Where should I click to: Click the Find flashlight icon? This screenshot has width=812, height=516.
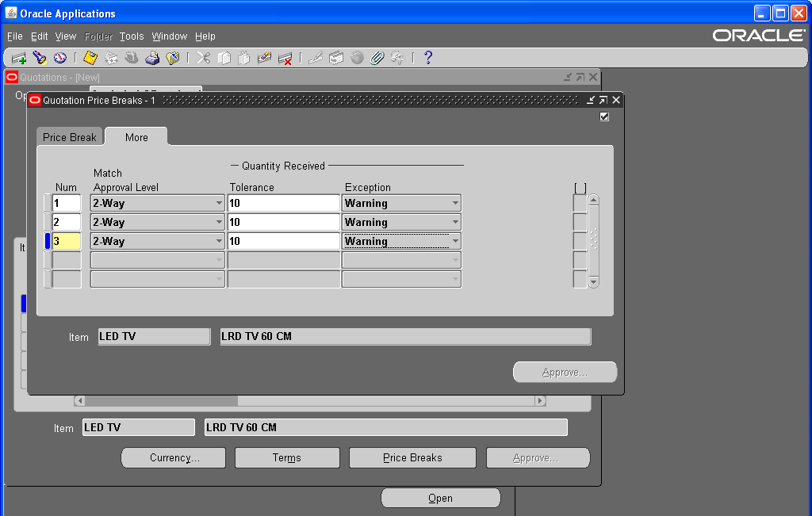[40, 58]
